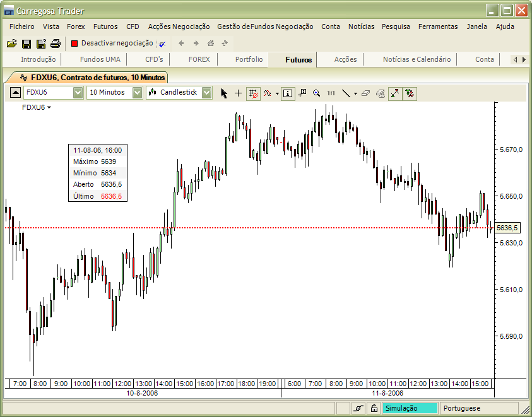Toggle the chart grid display
532x417 pixels.
tap(254, 93)
